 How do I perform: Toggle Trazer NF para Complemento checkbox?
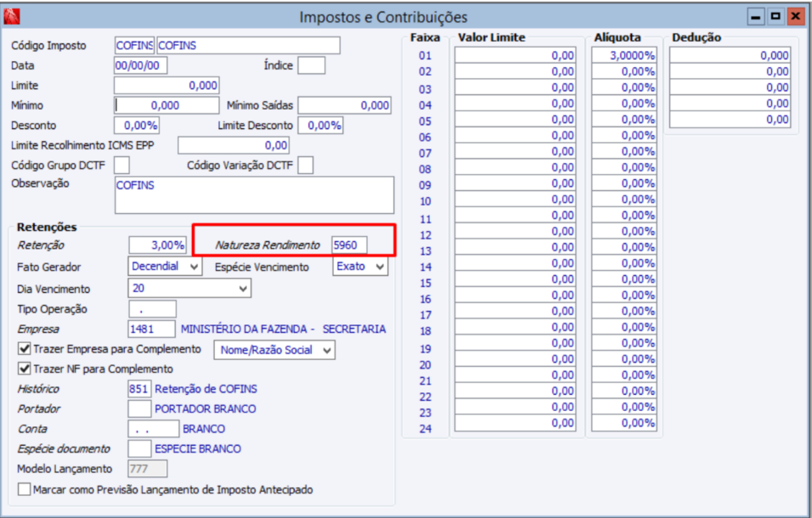[25, 369]
